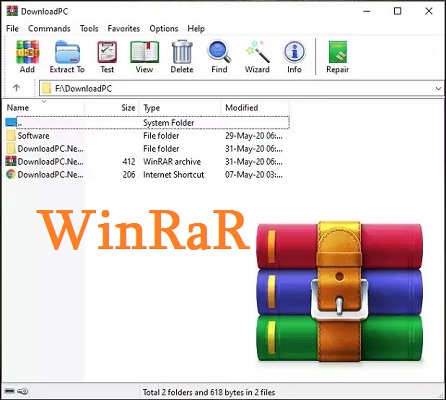446x400 pixels.
Task: Click the F:\DownloadPC path field
Action: click(x=241, y=89)
